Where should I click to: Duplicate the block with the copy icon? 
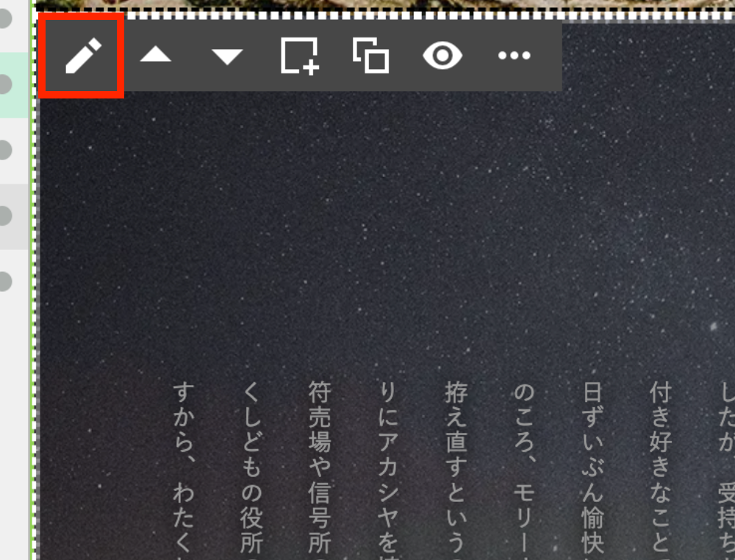tap(370, 56)
